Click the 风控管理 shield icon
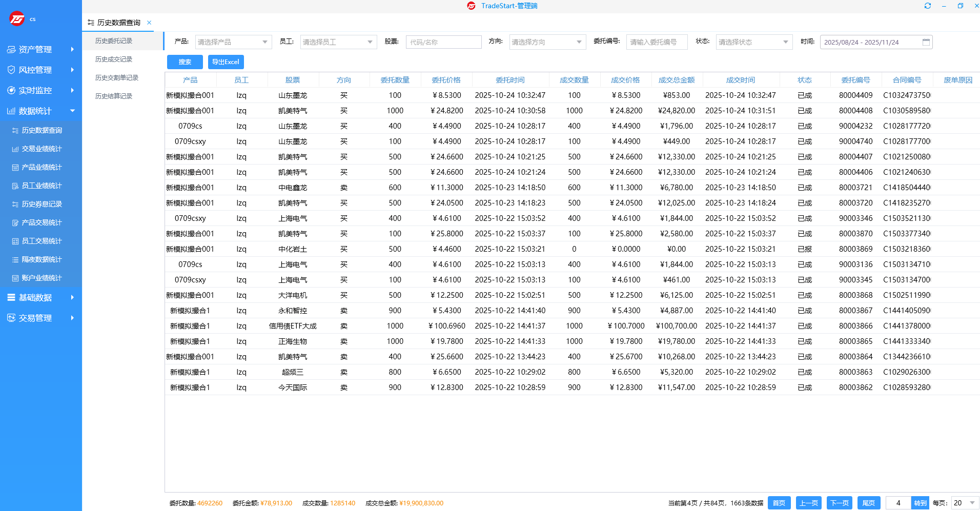The width and height of the screenshot is (980, 511). point(11,70)
